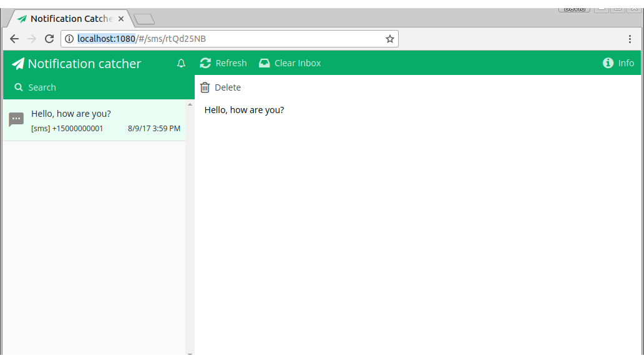Click the trash can Delete icon

click(x=205, y=87)
